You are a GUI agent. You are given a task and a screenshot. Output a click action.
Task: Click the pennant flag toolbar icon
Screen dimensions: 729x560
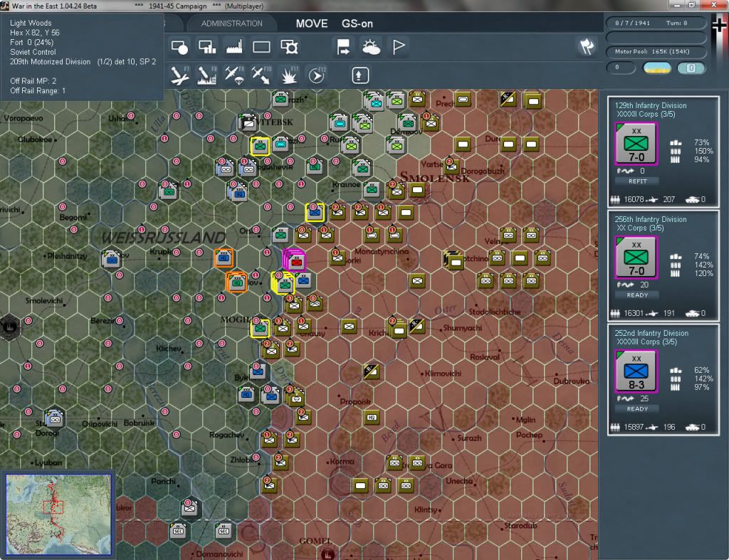coord(399,47)
